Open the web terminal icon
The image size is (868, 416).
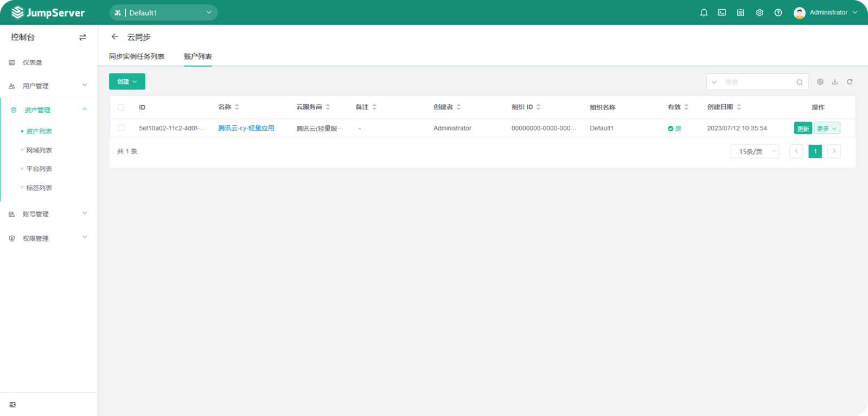pos(722,12)
